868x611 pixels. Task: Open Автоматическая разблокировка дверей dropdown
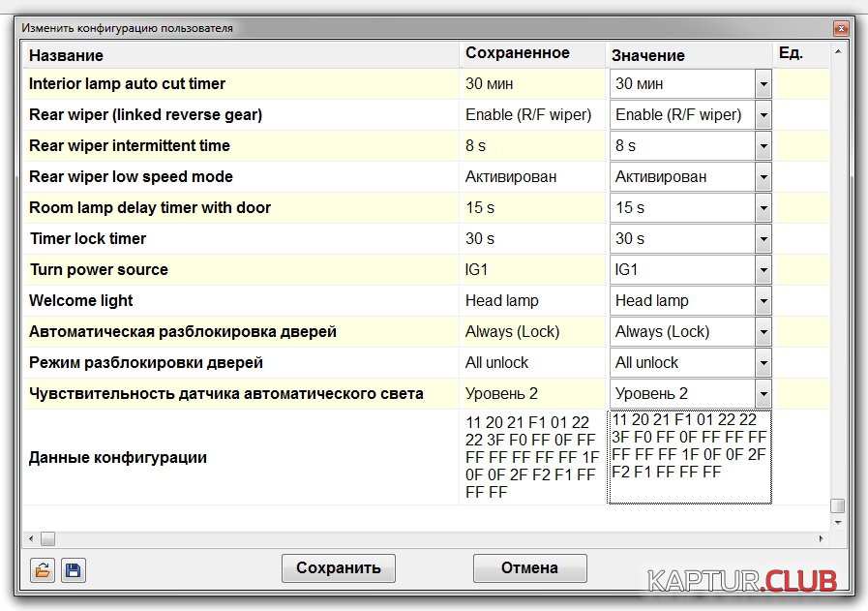(763, 332)
